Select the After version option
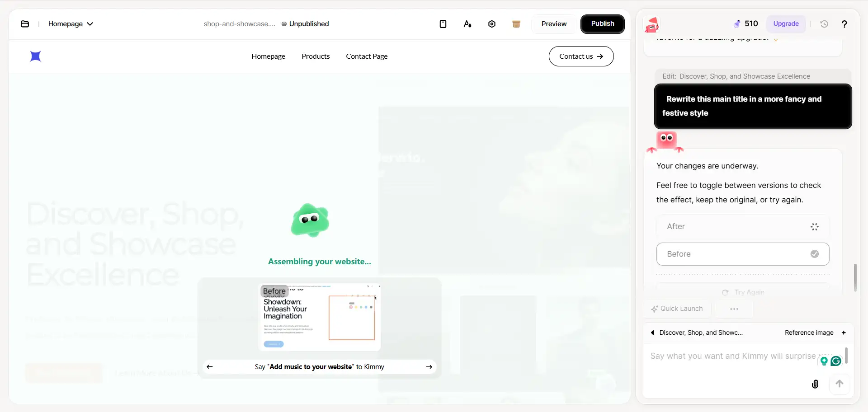This screenshot has height=412, width=868. [x=742, y=226]
